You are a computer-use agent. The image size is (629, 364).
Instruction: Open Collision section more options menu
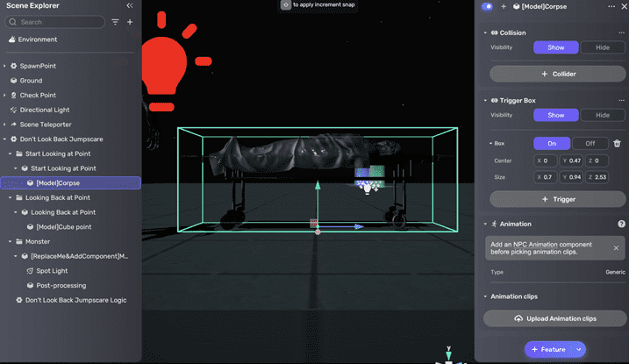coord(621,32)
